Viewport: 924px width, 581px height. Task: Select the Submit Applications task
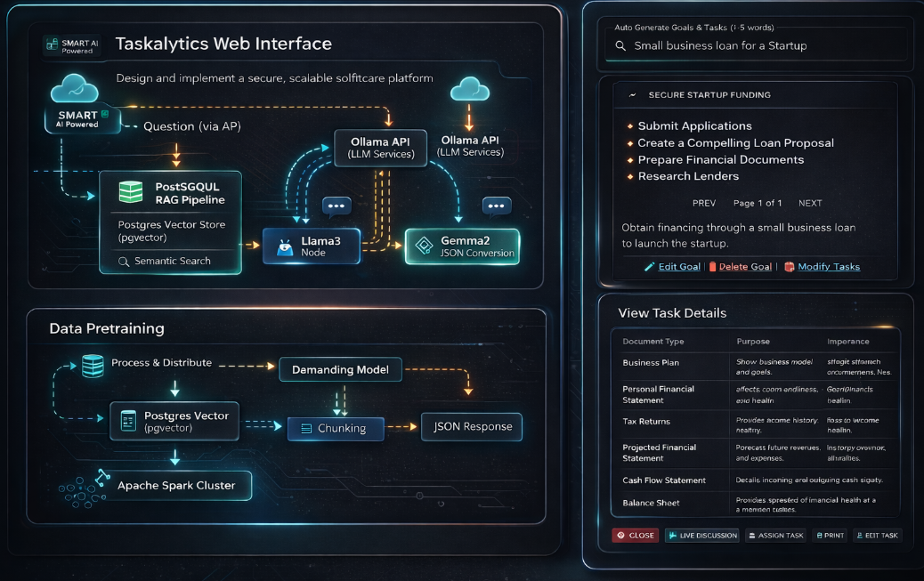pos(694,126)
